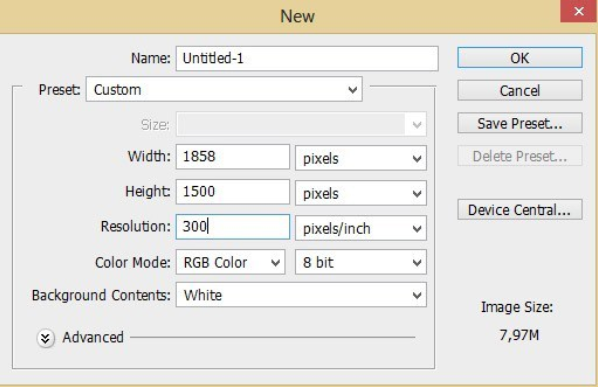This screenshot has width=598, height=387.
Task: Open Device Central
Action: point(520,210)
